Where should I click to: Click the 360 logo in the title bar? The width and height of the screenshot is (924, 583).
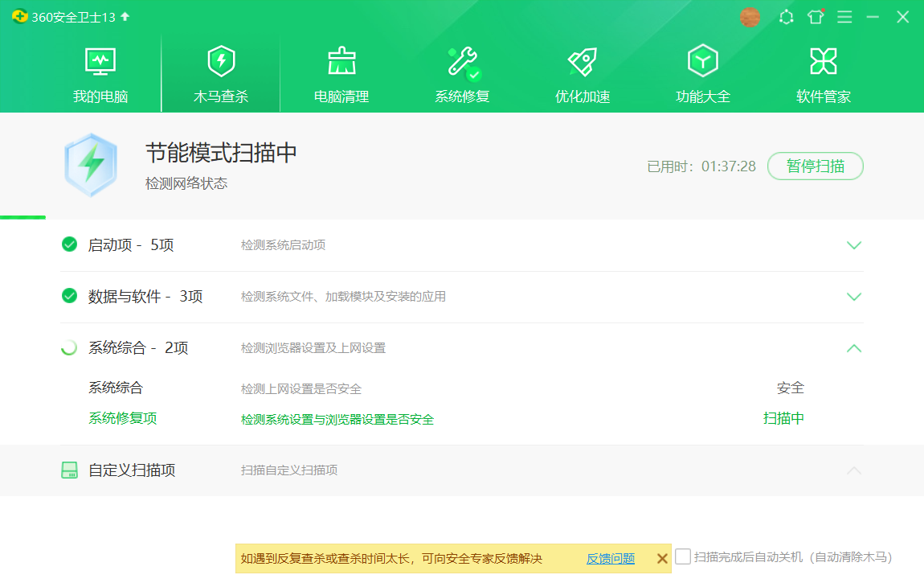tap(19, 17)
